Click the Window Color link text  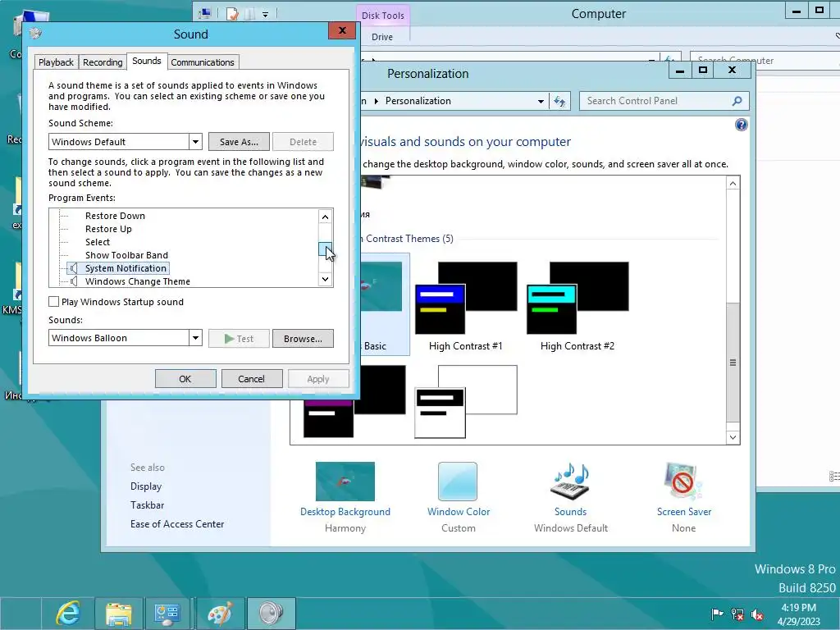click(x=459, y=512)
